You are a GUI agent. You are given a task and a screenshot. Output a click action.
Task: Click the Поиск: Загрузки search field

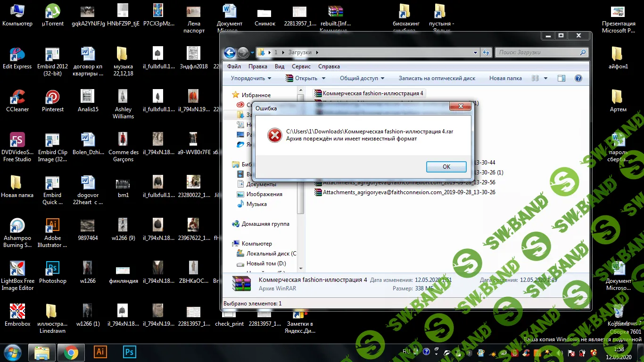[x=537, y=52]
